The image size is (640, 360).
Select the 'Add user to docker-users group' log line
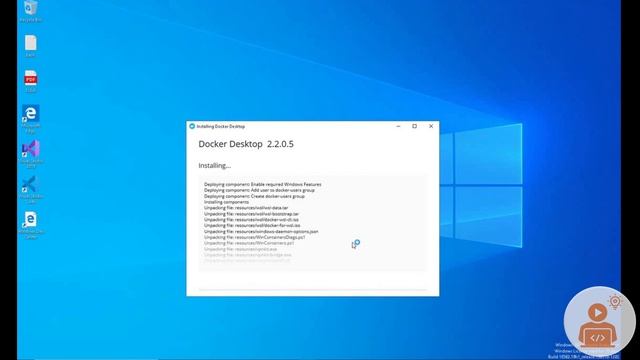pos(259,190)
